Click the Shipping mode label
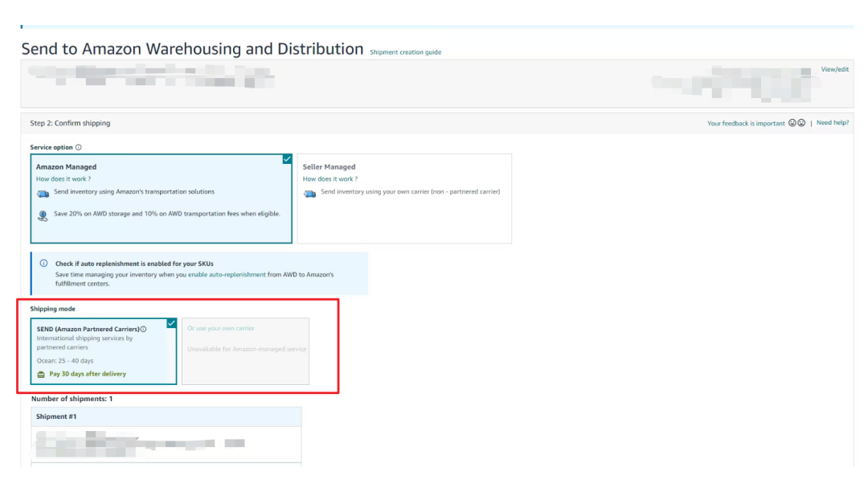The height and width of the screenshot is (492, 868). (x=52, y=309)
